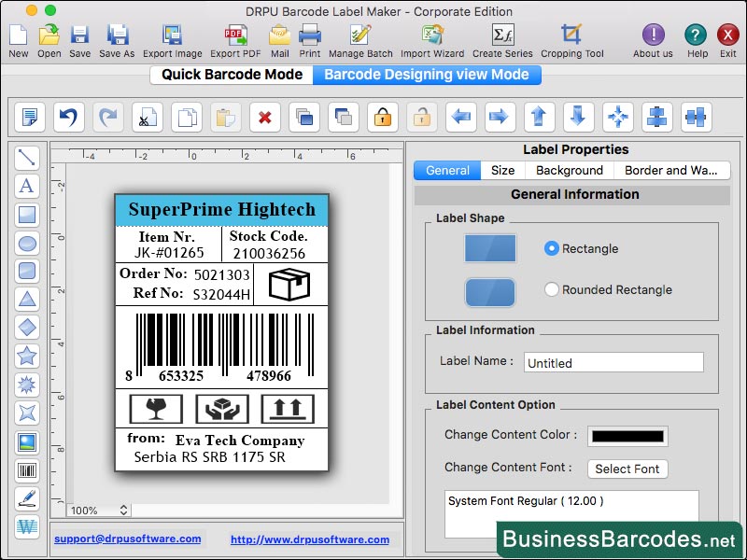Launch the Import Wizard

click(x=431, y=37)
